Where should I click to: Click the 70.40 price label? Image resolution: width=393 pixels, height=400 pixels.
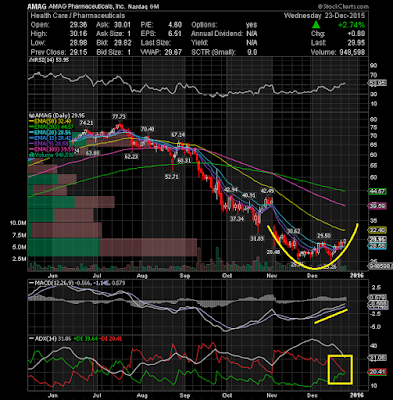pos(148,129)
